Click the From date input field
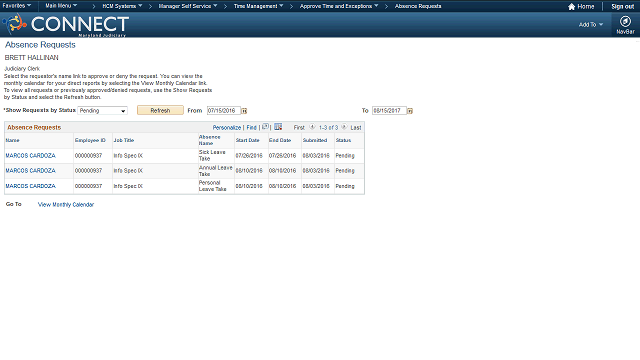 coord(224,111)
